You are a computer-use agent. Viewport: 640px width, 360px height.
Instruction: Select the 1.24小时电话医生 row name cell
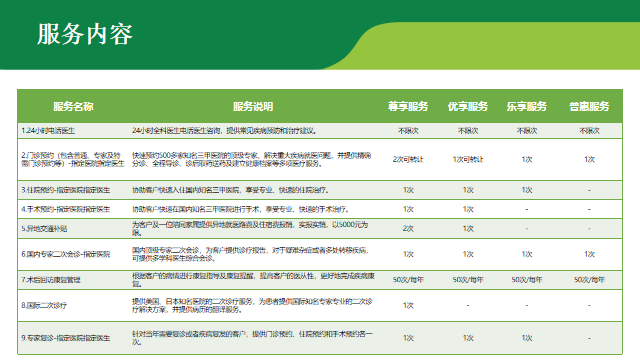(48, 131)
